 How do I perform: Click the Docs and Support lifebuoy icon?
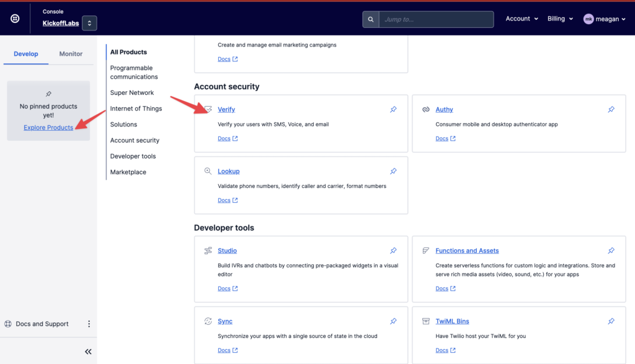[8, 324]
